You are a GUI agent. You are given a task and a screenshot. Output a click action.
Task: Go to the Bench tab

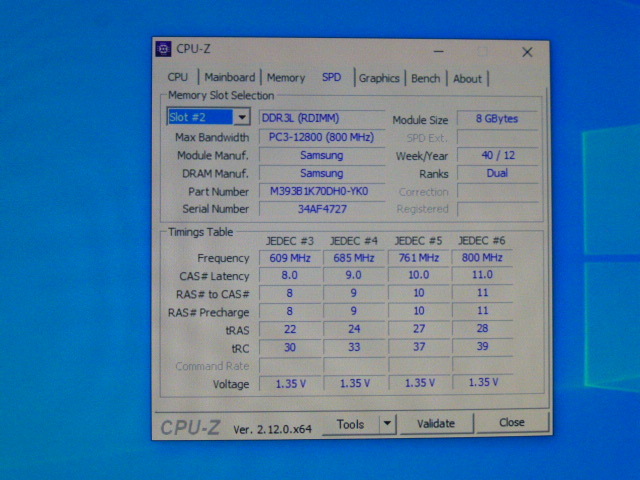426,78
